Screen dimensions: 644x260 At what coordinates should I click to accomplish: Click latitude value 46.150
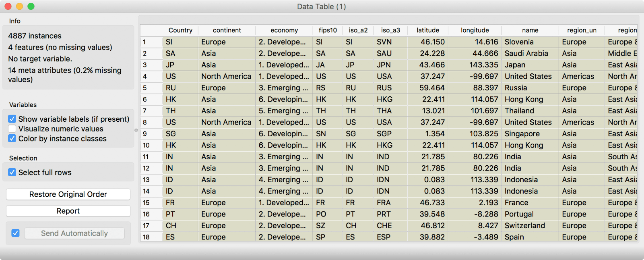(x=428, y=42)
